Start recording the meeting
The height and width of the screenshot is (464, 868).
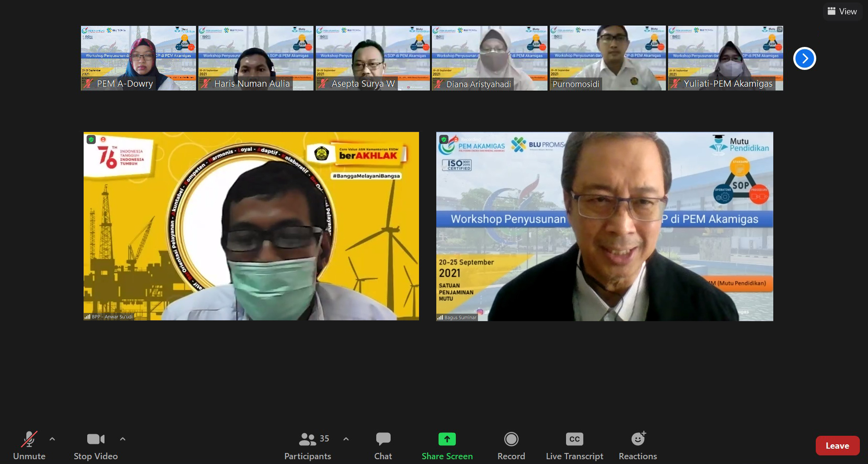coord(511,446)
